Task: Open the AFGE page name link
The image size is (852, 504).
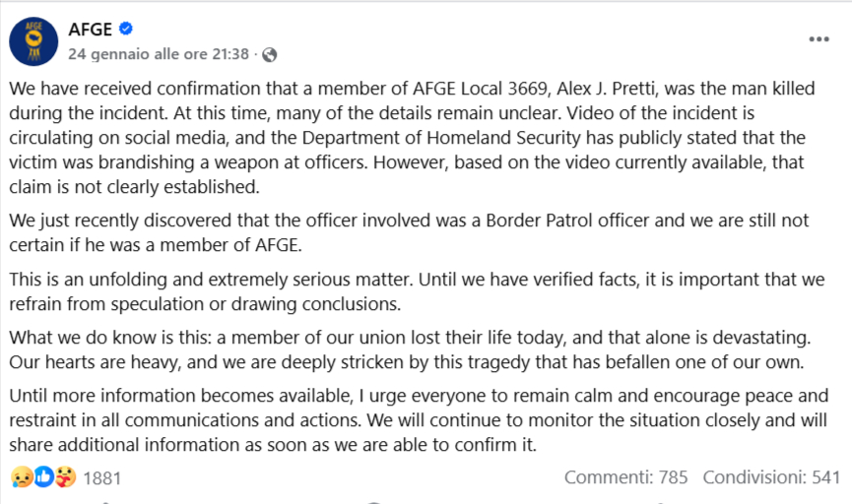Action: (90, 30)
